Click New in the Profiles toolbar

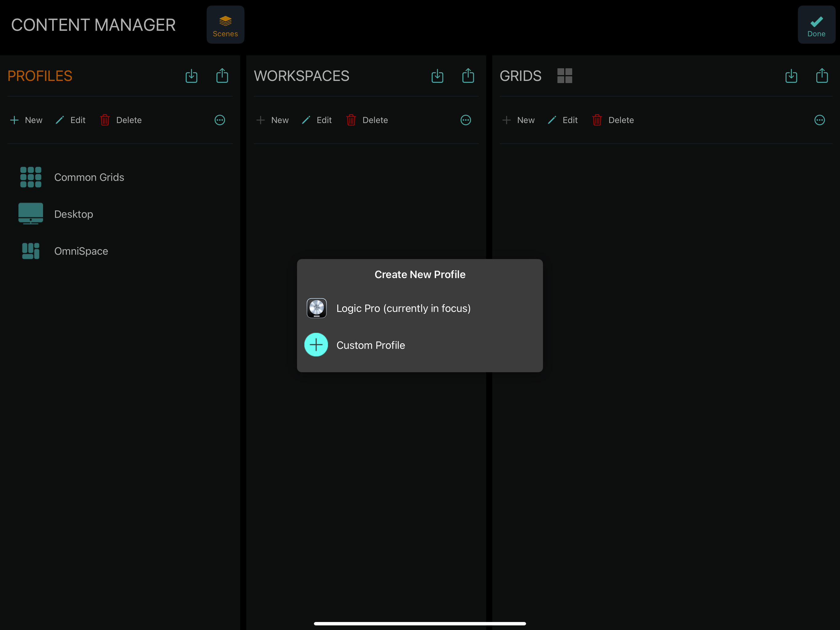tap(26, 120)
